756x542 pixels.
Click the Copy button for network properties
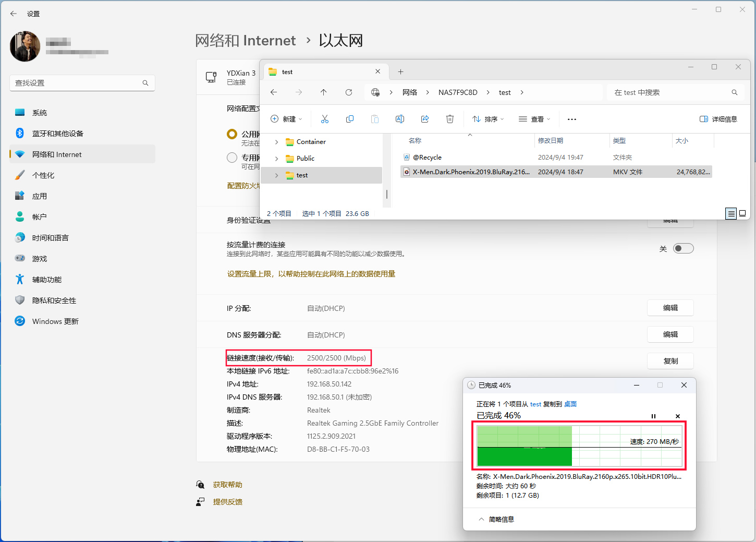tap(670, 361)
